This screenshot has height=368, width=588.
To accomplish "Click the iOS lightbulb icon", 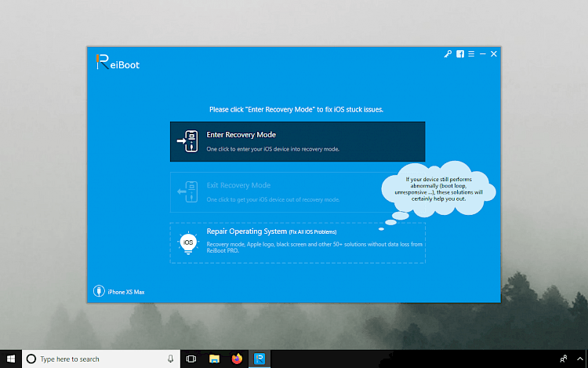I will click(188, 242).
